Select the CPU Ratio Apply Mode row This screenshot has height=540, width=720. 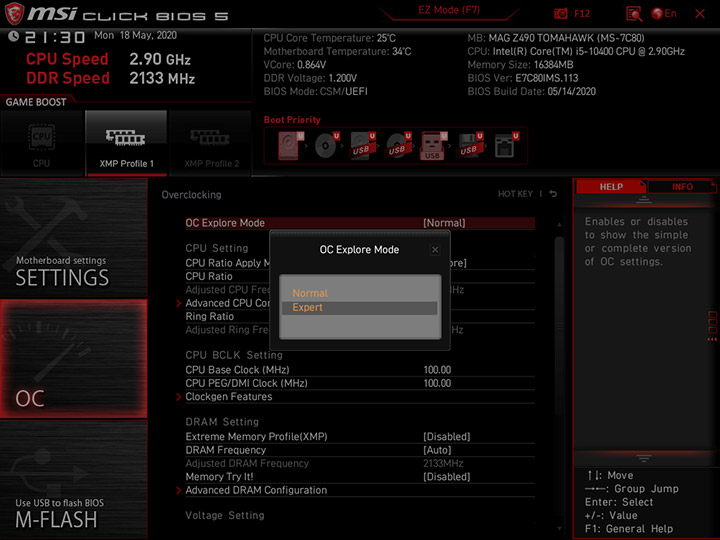click(227, 263)
